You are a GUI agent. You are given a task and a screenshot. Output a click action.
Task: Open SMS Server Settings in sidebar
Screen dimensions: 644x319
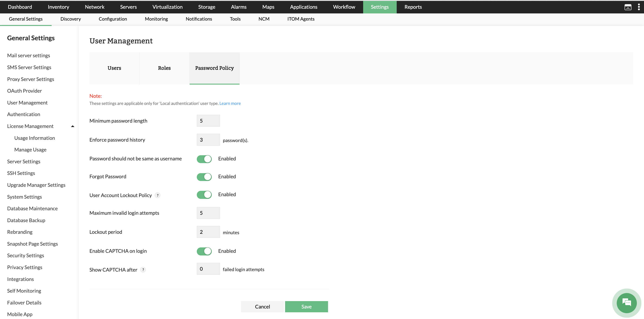click(x=29, y=67)
